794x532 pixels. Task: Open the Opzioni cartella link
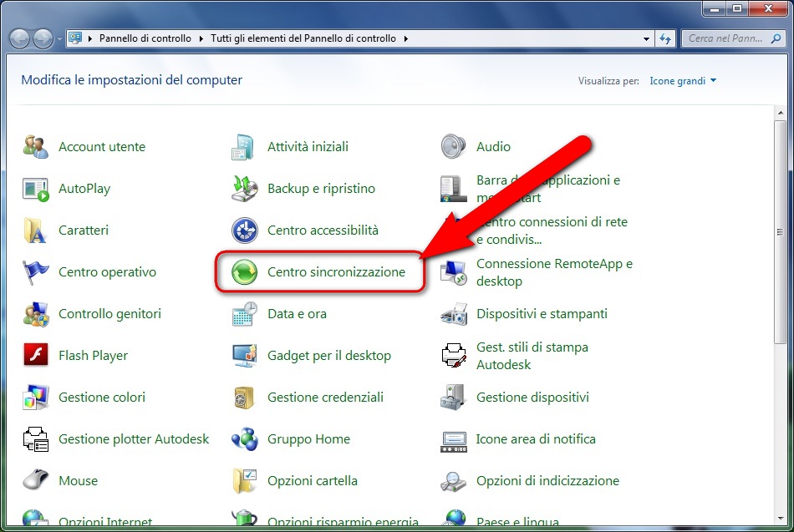312,481
